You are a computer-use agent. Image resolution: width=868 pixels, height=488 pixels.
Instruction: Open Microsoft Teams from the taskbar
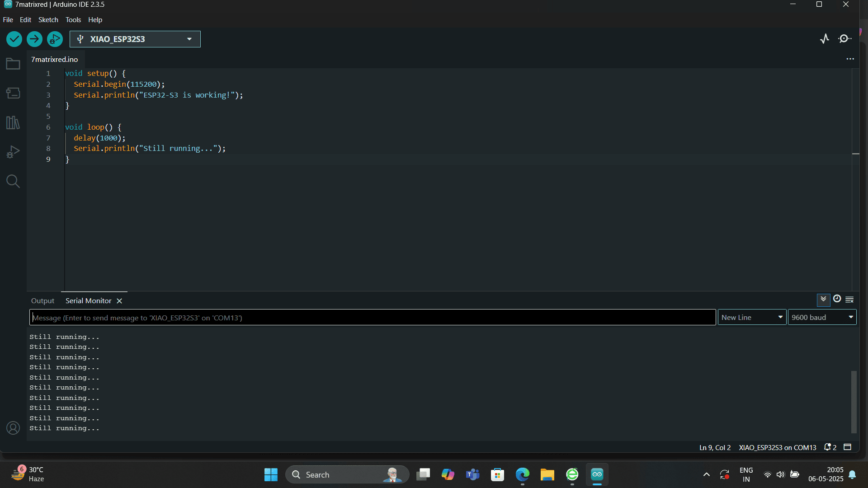(473, 474)
